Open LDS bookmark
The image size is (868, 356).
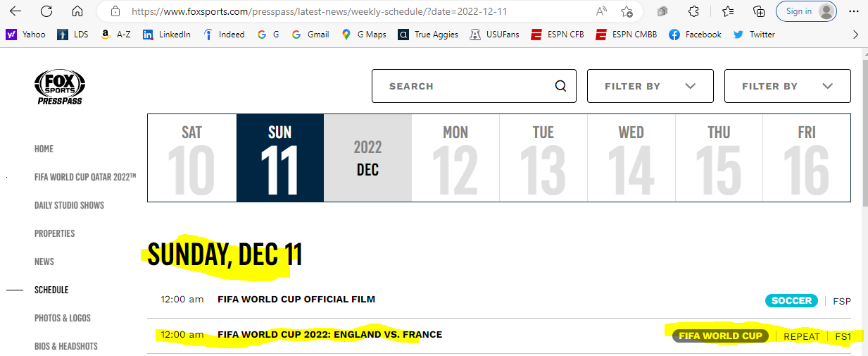tap(73, 35)
